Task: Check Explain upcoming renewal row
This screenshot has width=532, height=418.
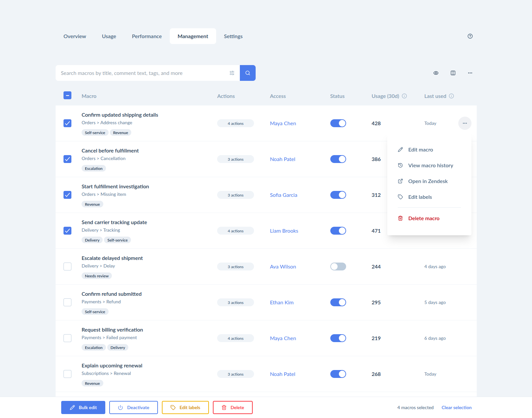Action: click(x=67, y=374)
